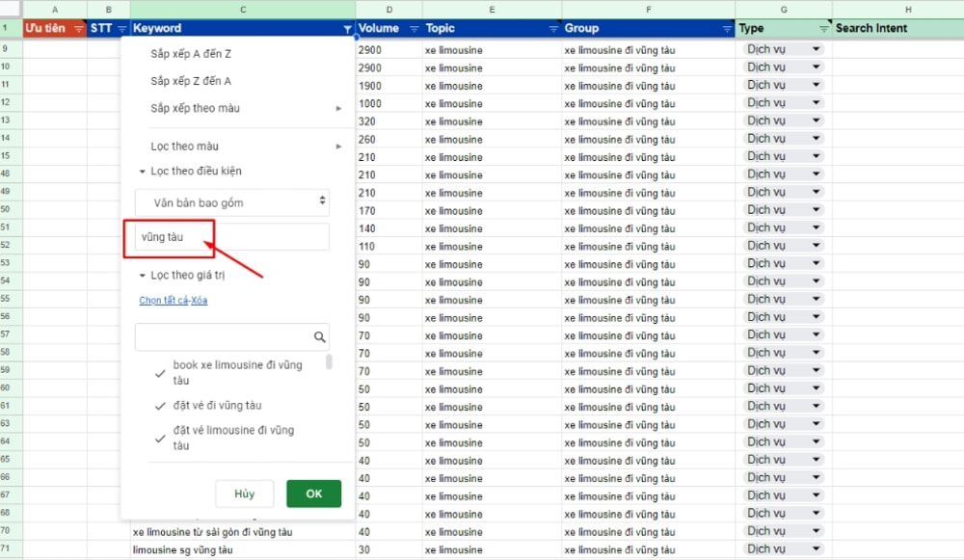Click Volume cell 170
Screen dimensions: 964x560
[x=388, y=211]
